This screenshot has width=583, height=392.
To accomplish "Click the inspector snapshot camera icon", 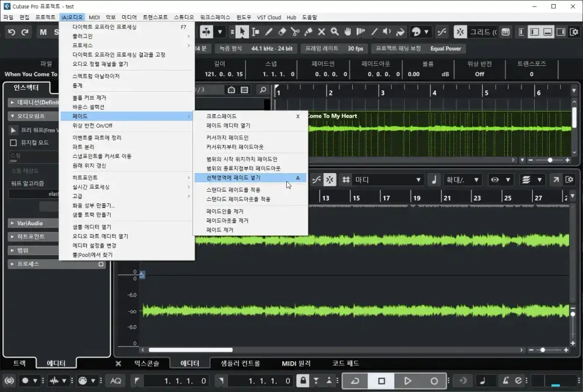I will point(231,90).
